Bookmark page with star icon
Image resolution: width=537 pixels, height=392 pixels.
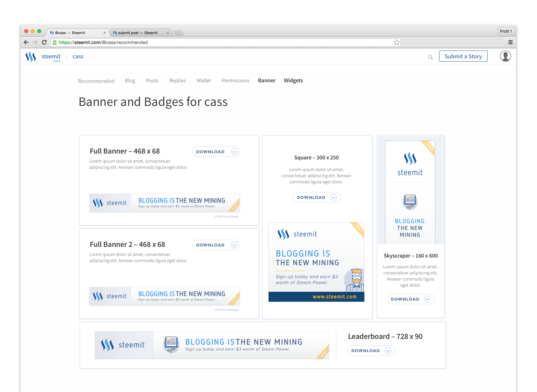tap(396, 42)
